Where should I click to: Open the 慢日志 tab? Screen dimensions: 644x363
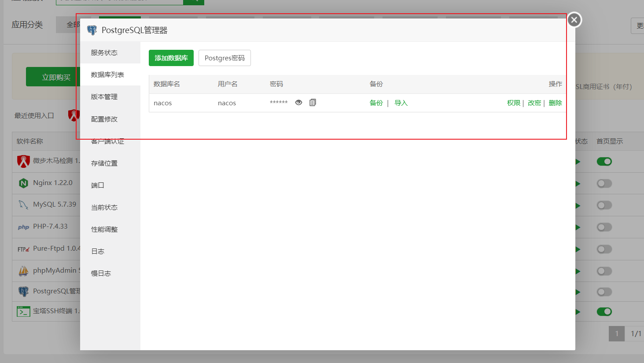(110, 273)
